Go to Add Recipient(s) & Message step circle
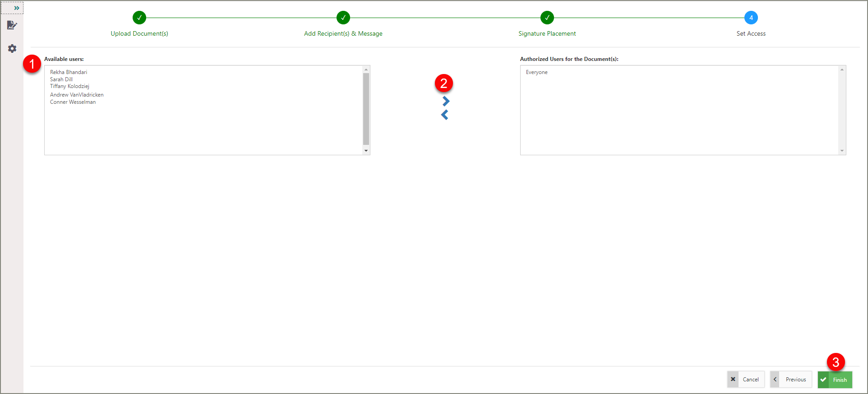868x394 pixels. click(343, 18)
